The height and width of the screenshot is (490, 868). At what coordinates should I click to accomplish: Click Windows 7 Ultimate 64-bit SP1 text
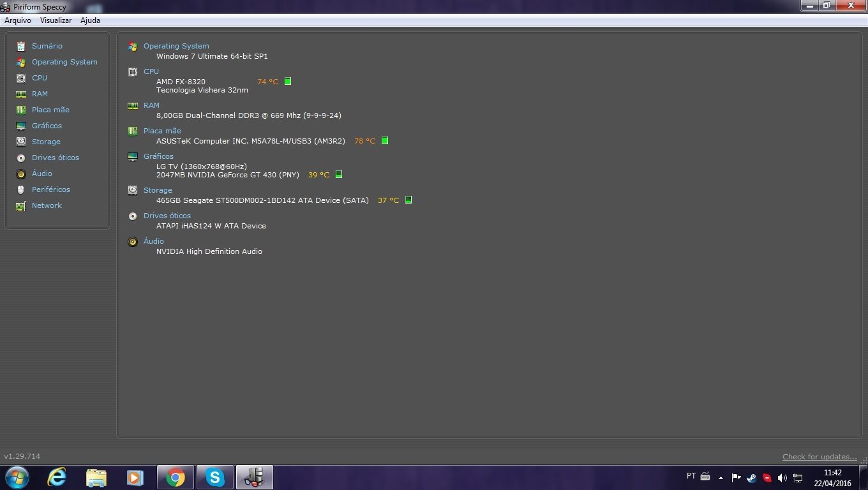pyautogui.click(x=212, y=56)
